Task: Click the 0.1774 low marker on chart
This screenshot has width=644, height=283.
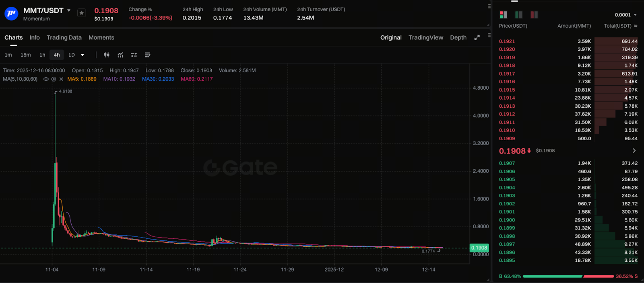Action: coord(428,251)
